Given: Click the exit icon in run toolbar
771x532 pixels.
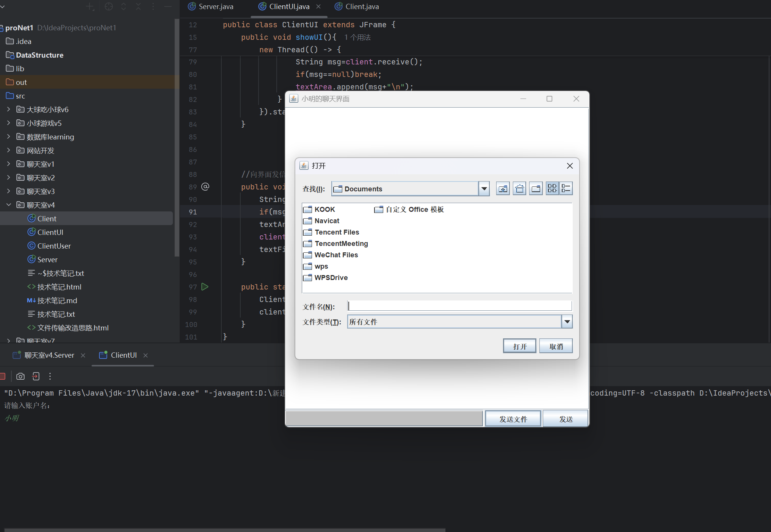Looking at the screenshot, I should coord(36,376).
